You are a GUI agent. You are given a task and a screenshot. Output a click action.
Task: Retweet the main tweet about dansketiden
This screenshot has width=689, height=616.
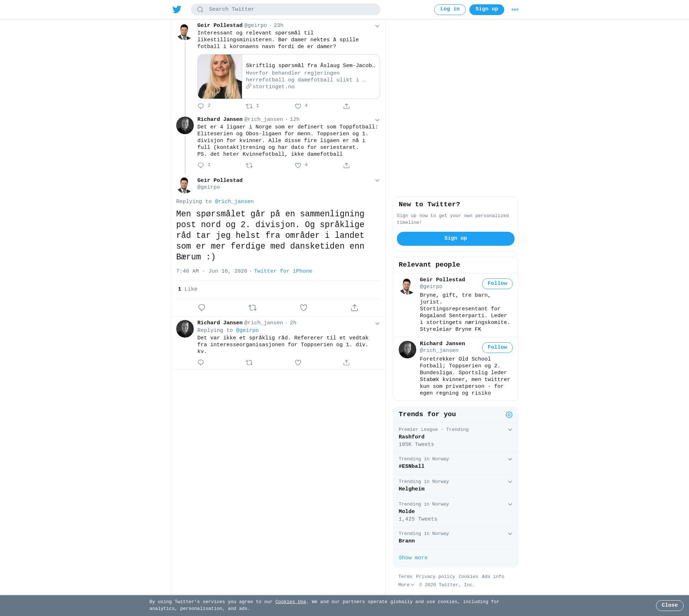[253, 307]
